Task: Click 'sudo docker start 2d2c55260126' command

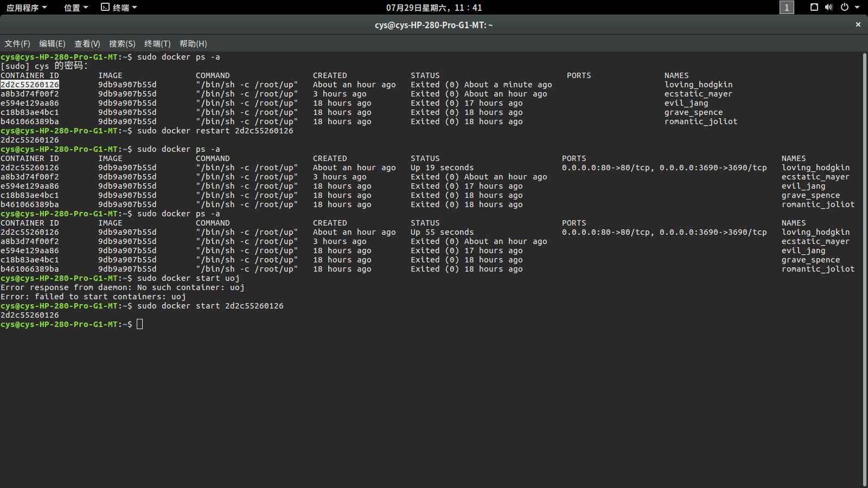Action: [210, 306]
